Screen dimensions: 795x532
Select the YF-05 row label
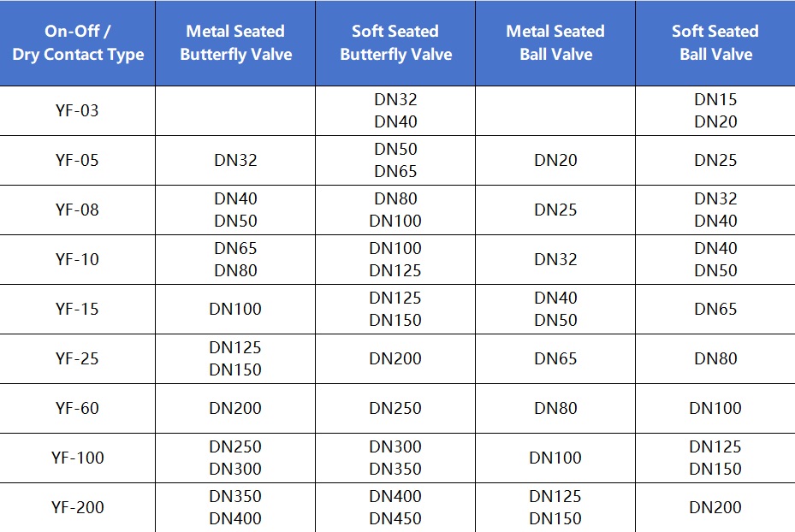pyautogui.click(x=77, y=160)
